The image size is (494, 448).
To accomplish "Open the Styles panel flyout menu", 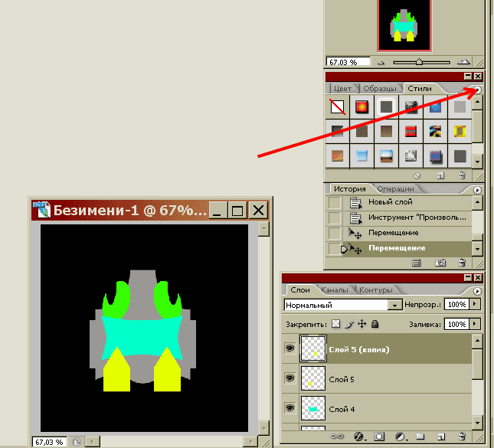I will [478, 90].
